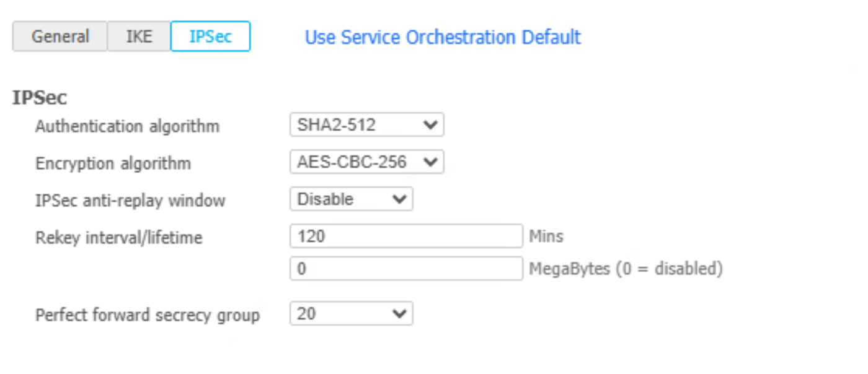Click the Perfect forward secrecy group label
The height and width of the screenshot is (374, 868).
[x=148, y=315]
